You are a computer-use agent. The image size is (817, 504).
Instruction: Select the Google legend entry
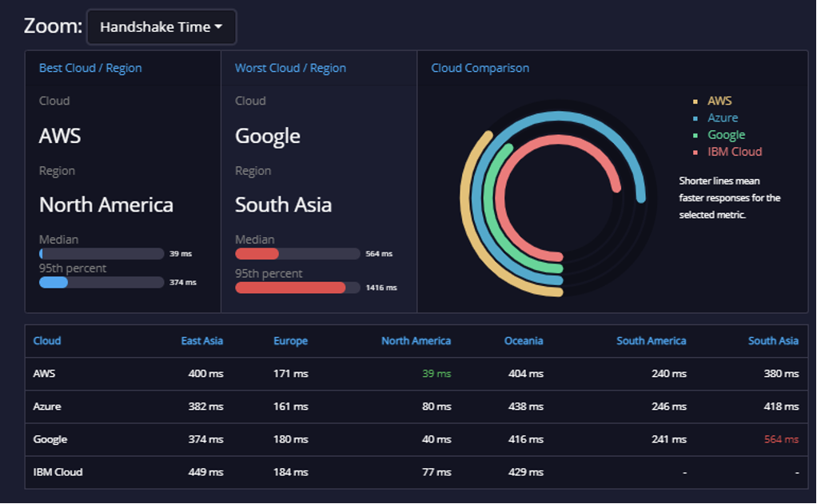pyautogui.click(x=726, y=135)
